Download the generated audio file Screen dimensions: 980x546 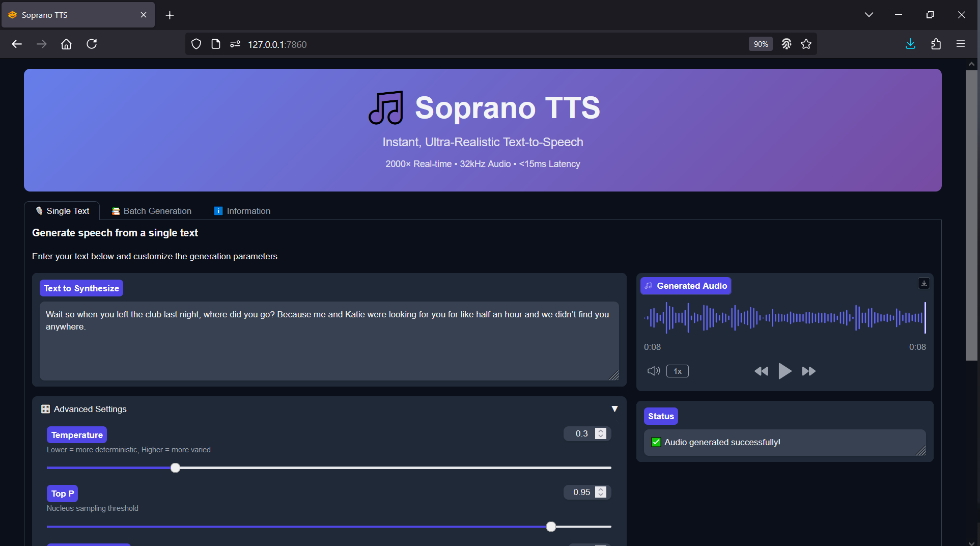click(x=923, y=283)
